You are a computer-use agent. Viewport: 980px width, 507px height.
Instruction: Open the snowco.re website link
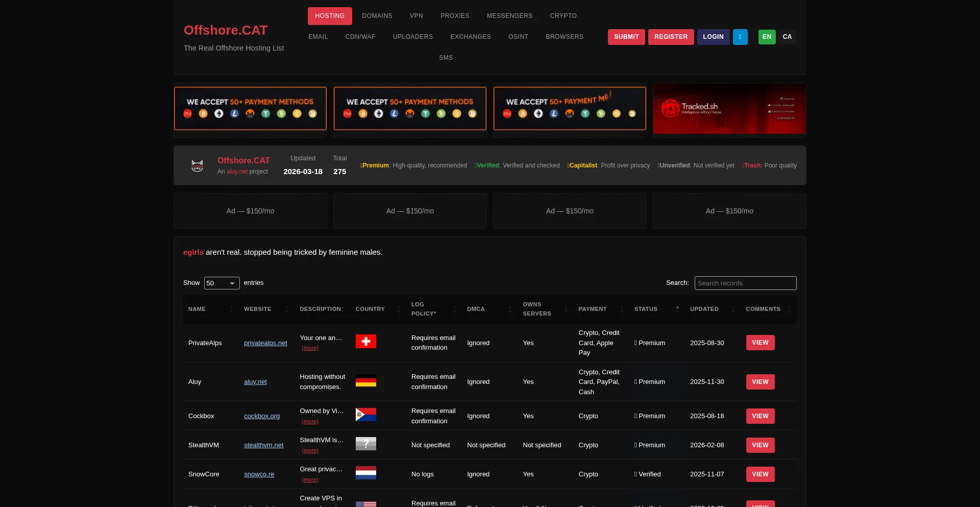pyautogui.click(x=259, y=474)
